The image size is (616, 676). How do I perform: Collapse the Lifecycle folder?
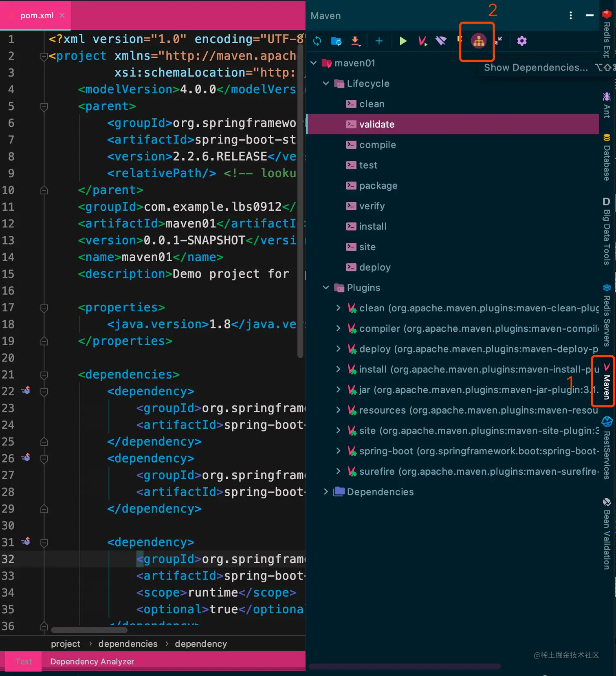326,83
